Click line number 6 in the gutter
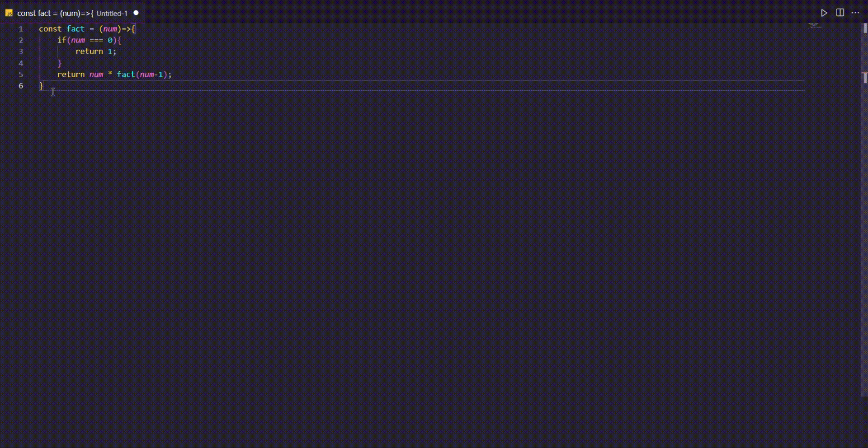The width and height of the screenshot is (868, 448). tap(21, 86)
